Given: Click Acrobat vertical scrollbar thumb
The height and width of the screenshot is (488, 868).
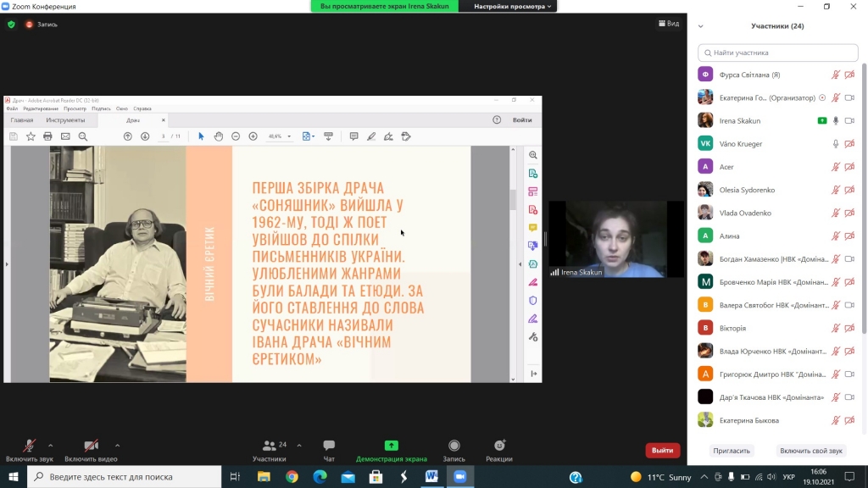Looking at the screenshot, I should 513,200.
